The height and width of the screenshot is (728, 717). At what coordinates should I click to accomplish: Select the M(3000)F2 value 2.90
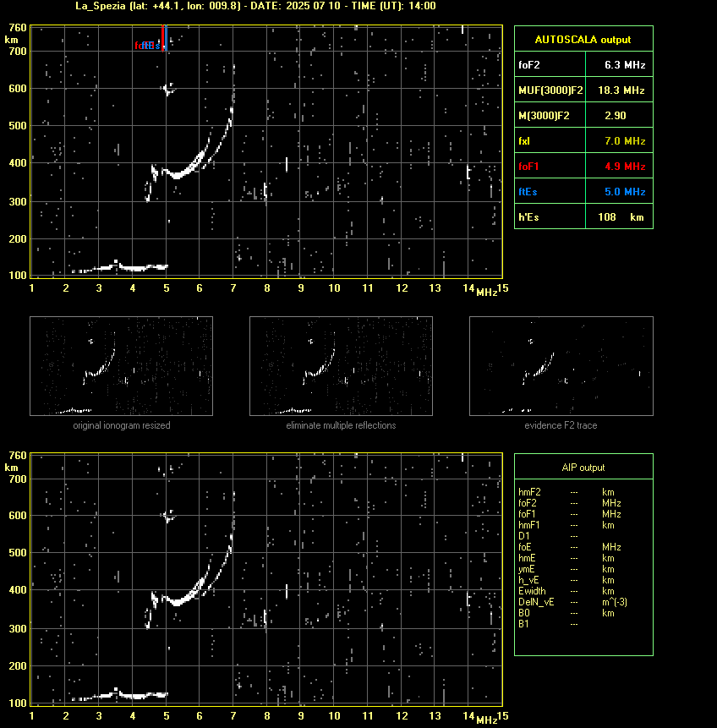click(616, 116)
